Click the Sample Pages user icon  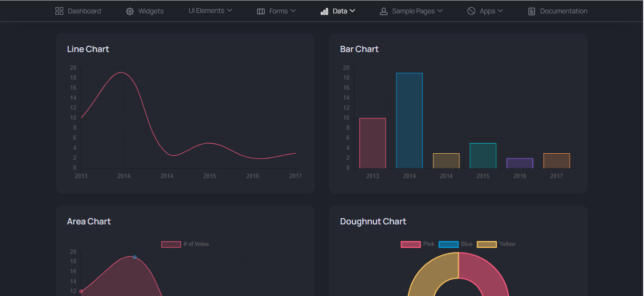coord(383,11)
